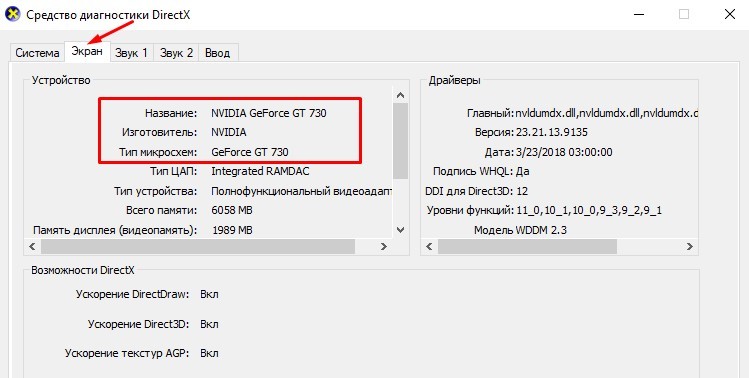This screenshot has width=749, height=378.
Task: Close the DirectX diagnostic window
Action: click(x=729, y=14)
